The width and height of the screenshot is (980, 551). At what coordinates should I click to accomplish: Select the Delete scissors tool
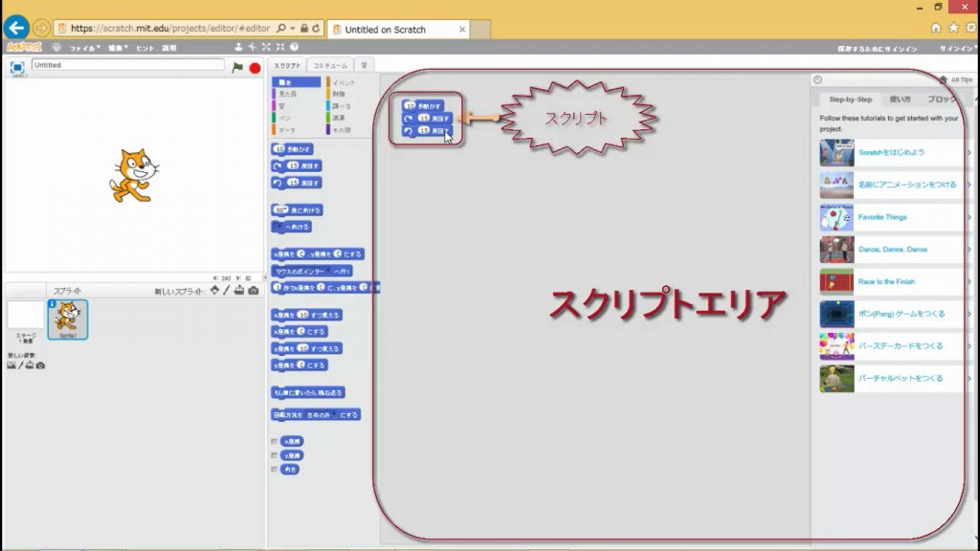pyautogui.click(x=253, y=47)
